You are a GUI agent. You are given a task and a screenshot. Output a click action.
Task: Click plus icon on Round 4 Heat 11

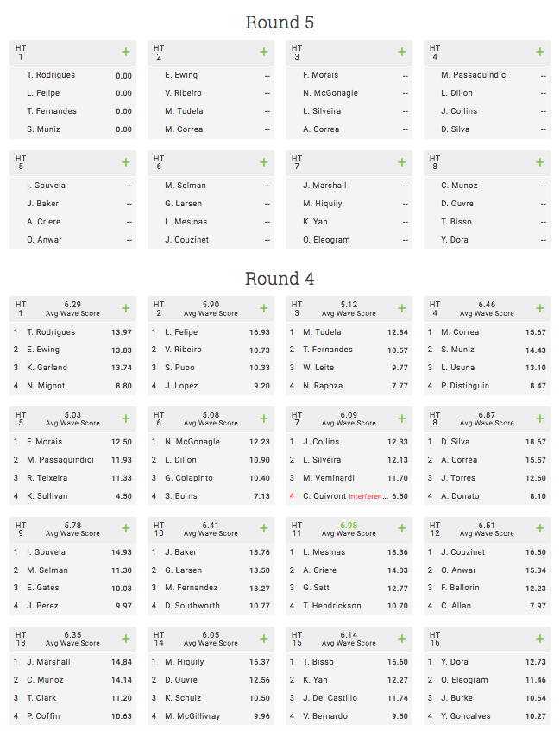click(x=402, y=528)
